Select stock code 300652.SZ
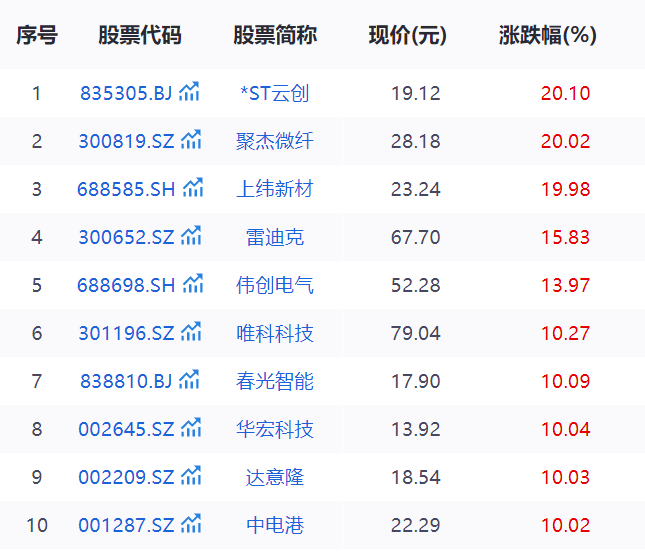Viewport: 645px width, 559px height. (126, 238)
